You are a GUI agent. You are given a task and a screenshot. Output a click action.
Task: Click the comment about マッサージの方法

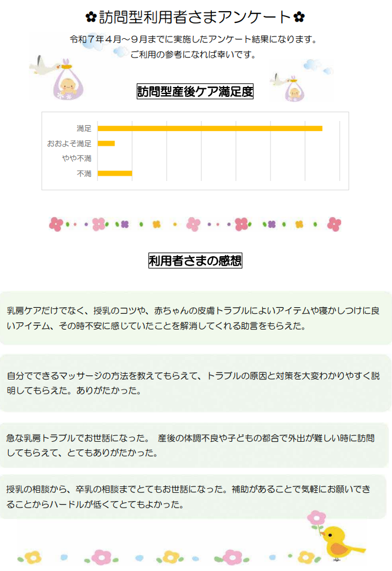click(x=195, y=382)
